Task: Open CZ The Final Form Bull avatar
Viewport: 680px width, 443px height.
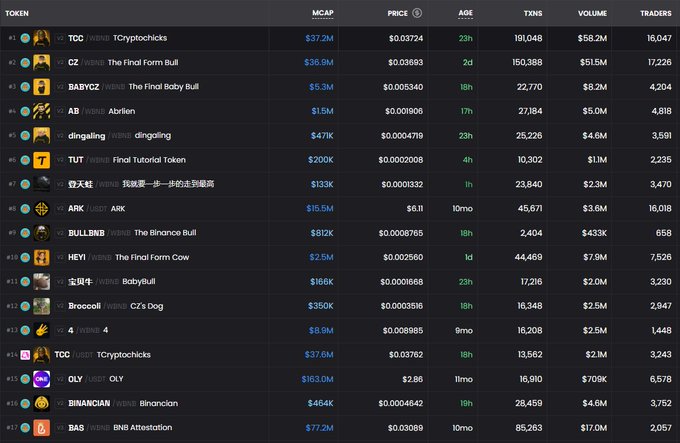Action: pos(42,62)
